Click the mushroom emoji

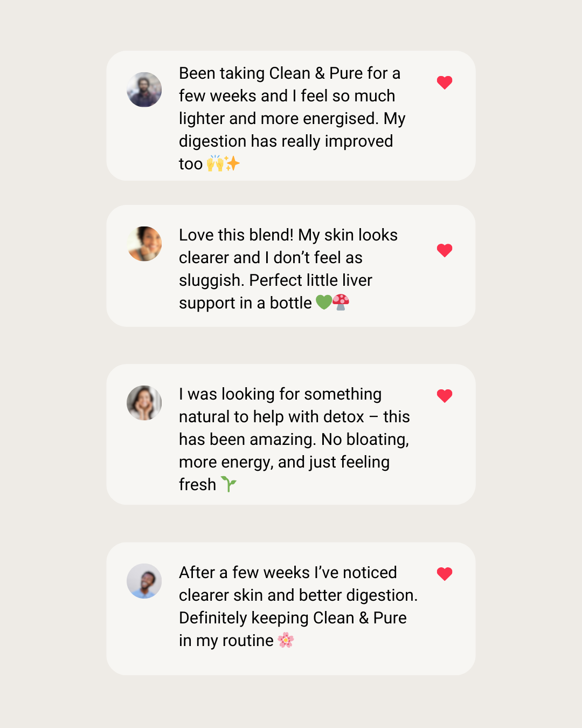tap(341, 302)
